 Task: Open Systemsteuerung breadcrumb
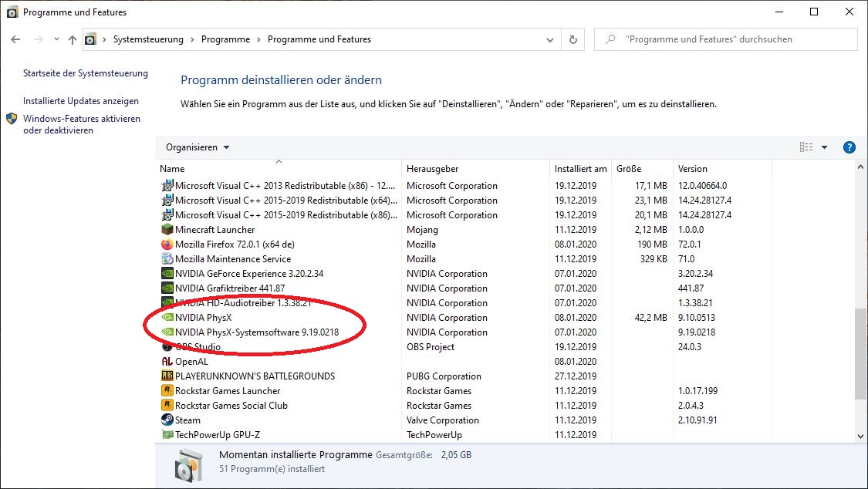click(x=148, y=39)
